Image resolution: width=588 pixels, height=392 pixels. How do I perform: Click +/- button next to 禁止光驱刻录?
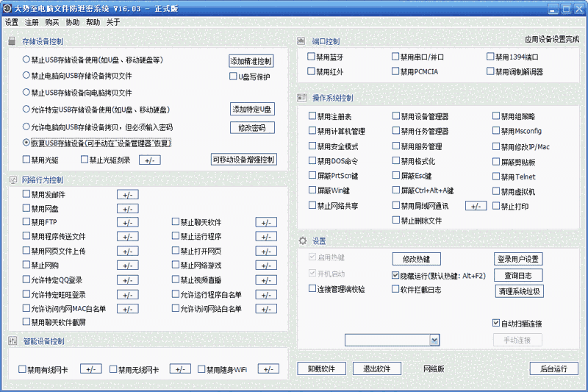pos(150,160)
